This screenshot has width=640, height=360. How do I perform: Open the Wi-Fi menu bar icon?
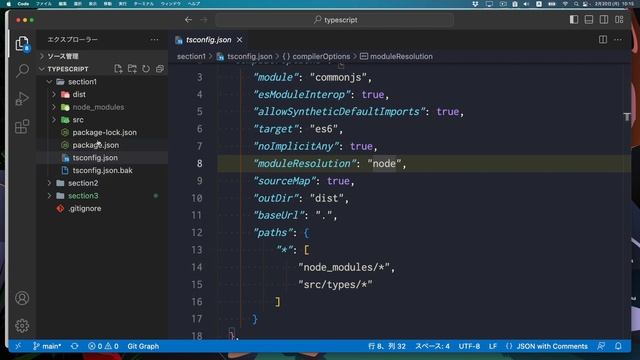(565, 4)
